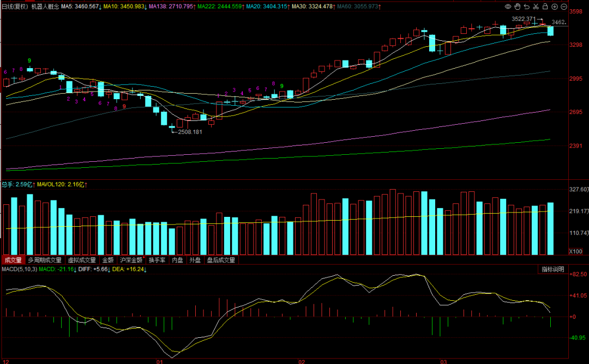Image resolution: width=589 pixels, height=364 pixels.
Task: Toggle the eye visibility icon in chart toolbar
Action: click(508, 7)
